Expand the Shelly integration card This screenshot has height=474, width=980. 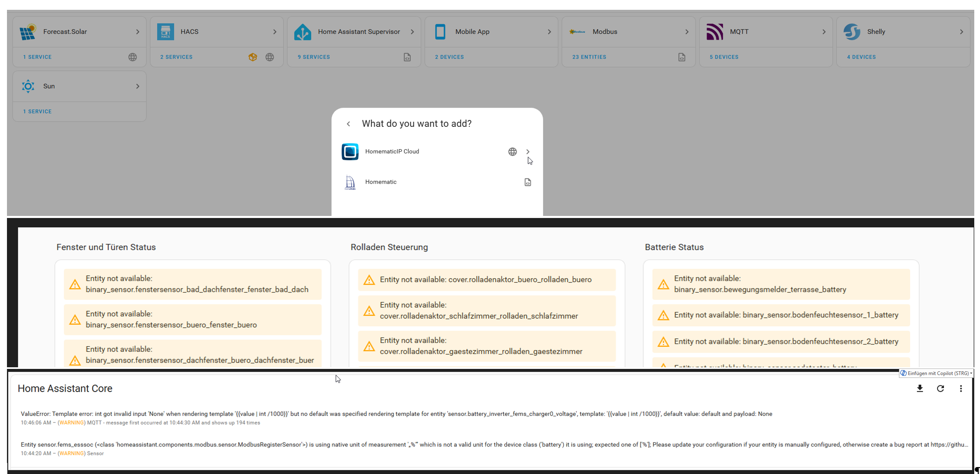coord(962,31)
